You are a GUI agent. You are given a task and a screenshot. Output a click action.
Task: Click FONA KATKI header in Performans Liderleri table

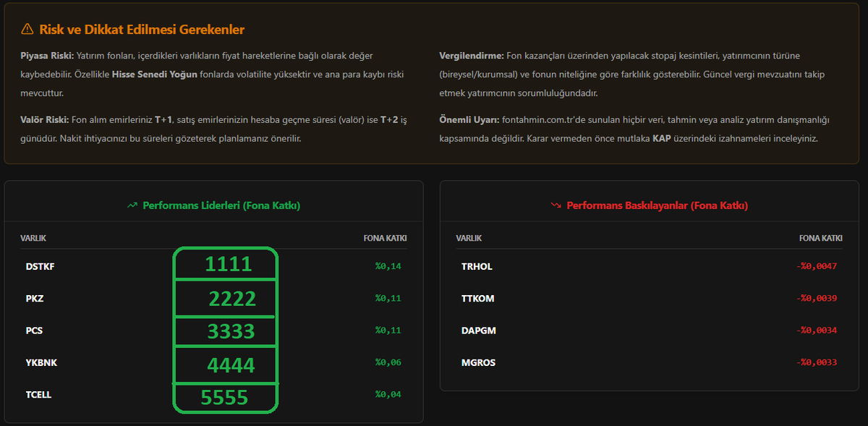click(x=385, y=238)
